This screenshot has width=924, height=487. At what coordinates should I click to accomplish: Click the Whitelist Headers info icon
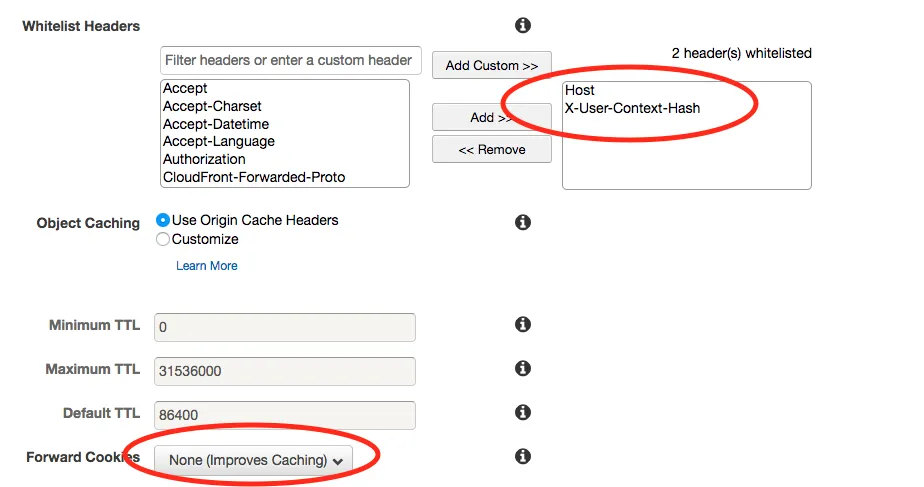coord(522,26)
